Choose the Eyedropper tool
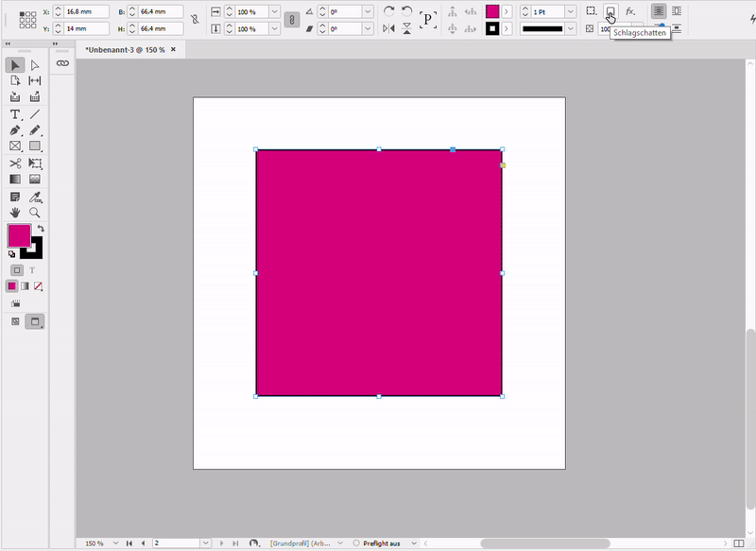The image size is (756, 551). pos(35,197)
